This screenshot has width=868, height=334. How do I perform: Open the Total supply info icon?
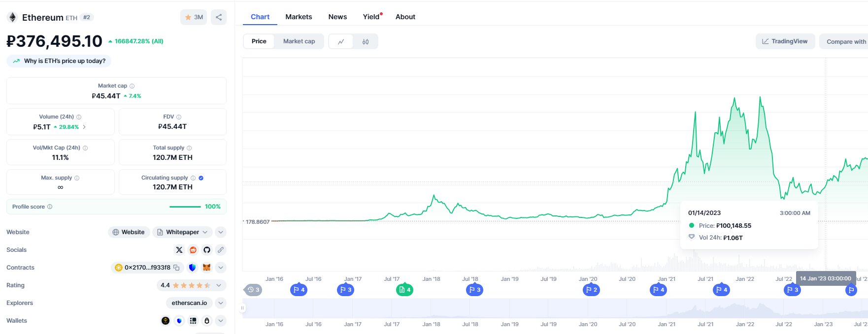pyautogui.click(x=189, y=148)
